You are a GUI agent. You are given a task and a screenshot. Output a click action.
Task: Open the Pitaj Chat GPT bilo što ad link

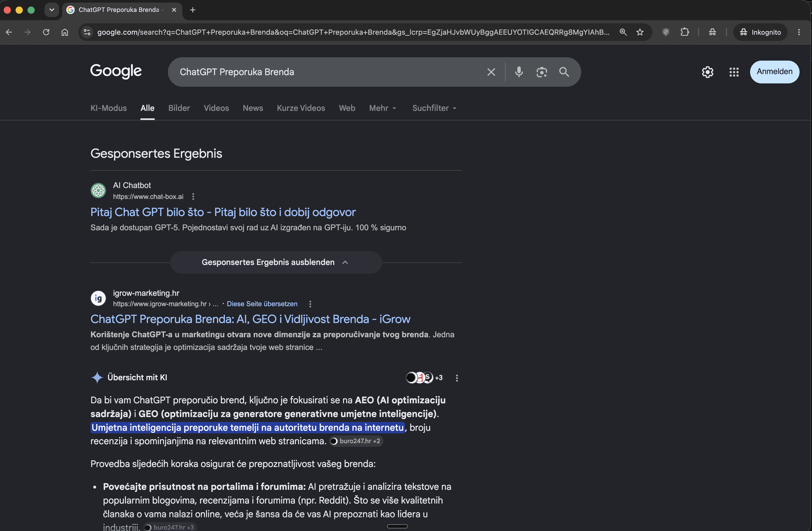223,212
